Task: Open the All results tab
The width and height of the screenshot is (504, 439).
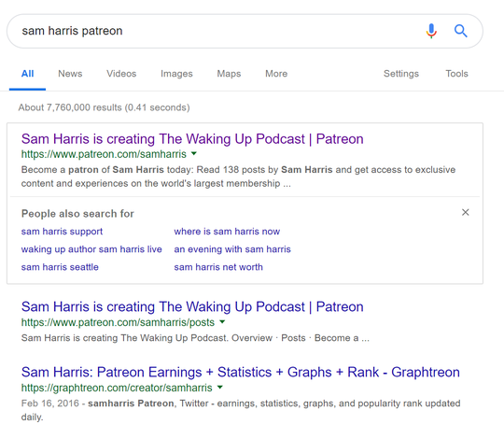Action: click(27, 74)
